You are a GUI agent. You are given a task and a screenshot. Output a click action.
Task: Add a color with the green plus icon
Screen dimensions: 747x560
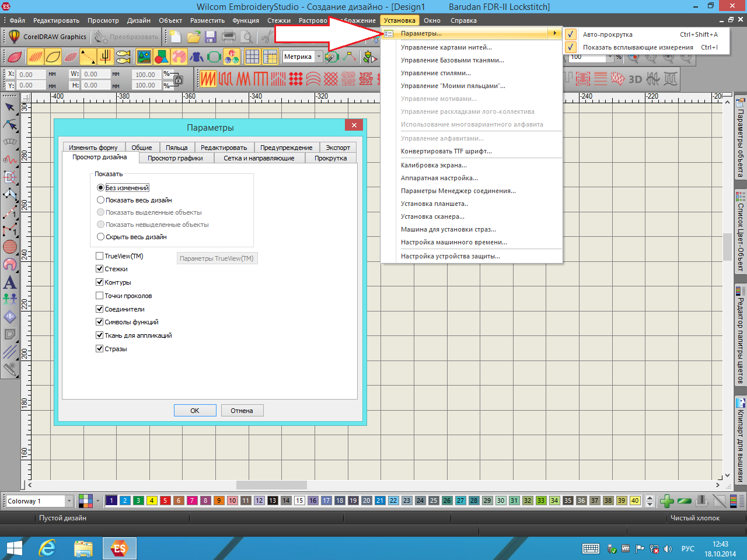[666, 501]
